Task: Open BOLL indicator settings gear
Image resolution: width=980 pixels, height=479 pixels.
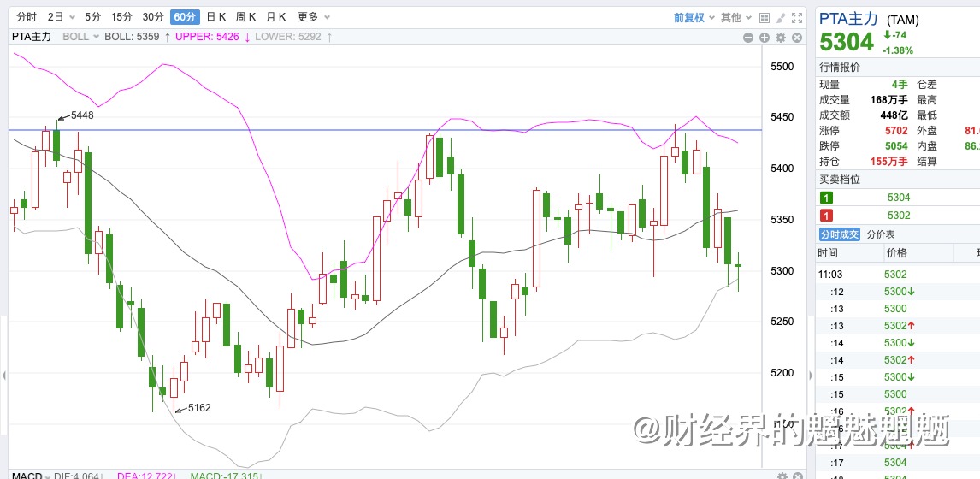Action: click(781, 37)
